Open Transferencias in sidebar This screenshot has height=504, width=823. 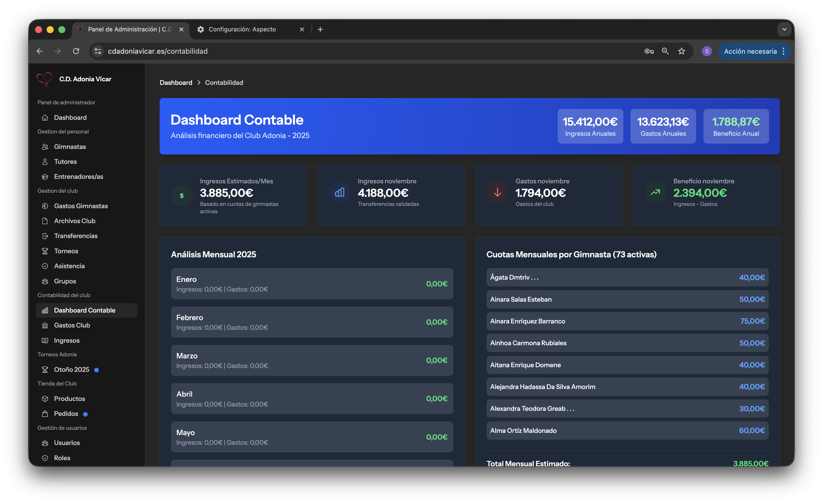point(76,236)
